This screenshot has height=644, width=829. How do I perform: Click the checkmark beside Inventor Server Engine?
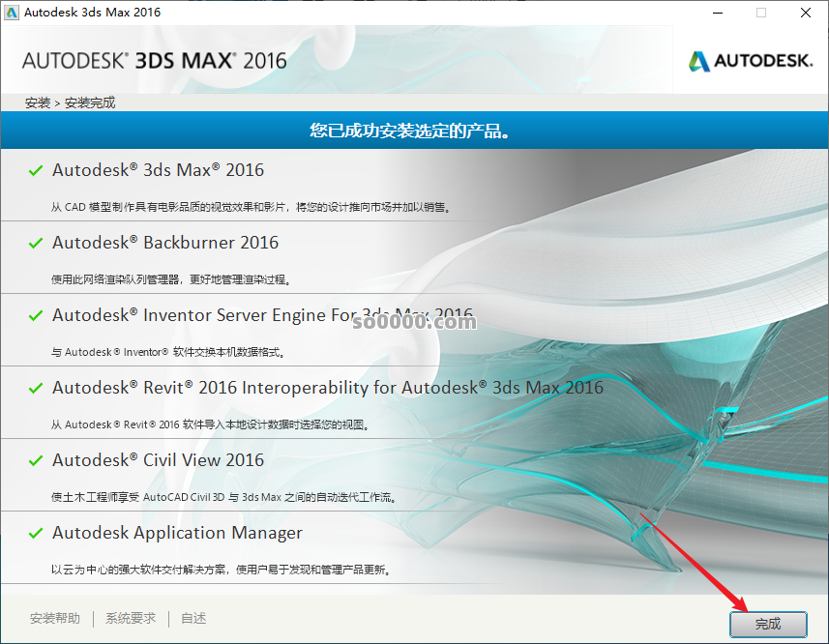(x=36, y=316)
